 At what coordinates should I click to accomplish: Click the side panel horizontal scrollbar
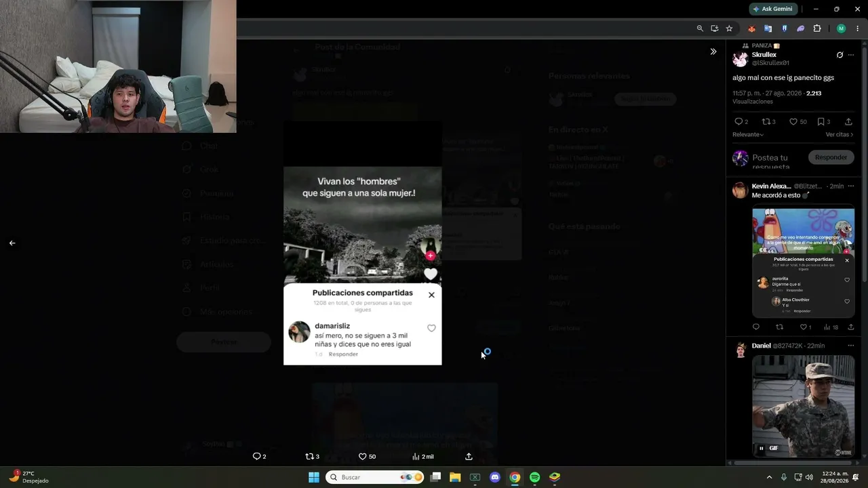click(x=793, y=463)
